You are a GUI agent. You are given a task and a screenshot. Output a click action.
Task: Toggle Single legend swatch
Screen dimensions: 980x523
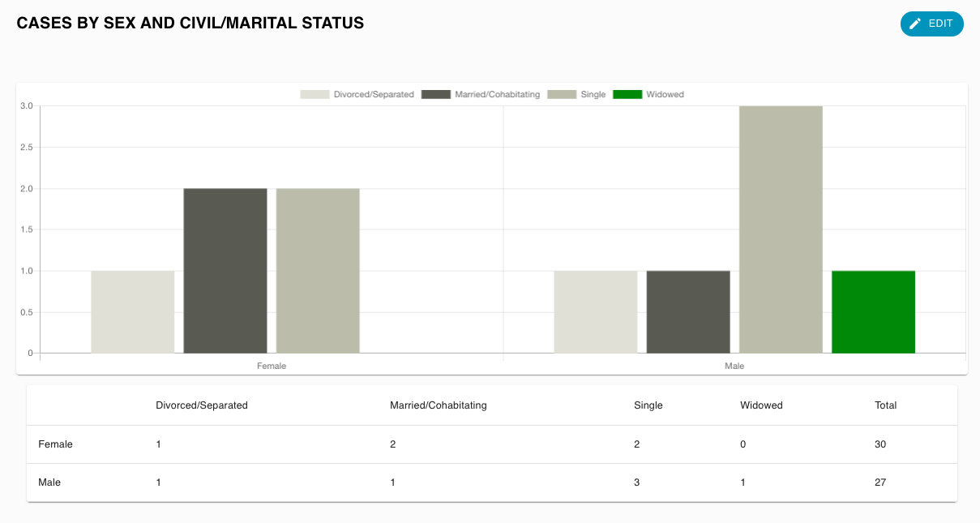[562, 95]
